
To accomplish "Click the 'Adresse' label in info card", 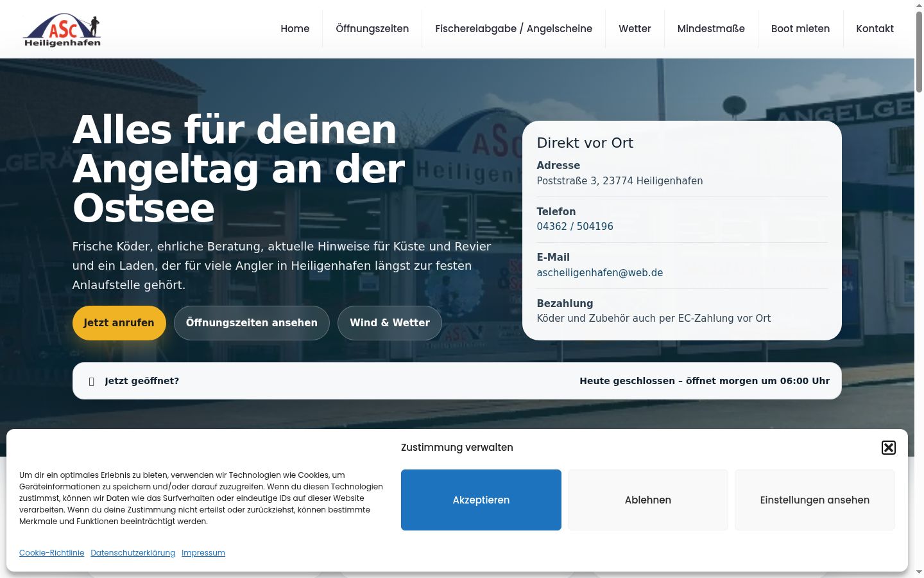I will click(558, 166).
